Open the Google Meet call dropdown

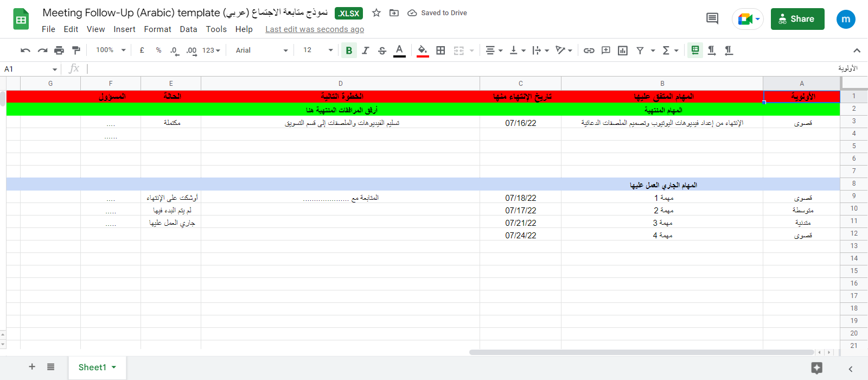(x=748, y=19)
